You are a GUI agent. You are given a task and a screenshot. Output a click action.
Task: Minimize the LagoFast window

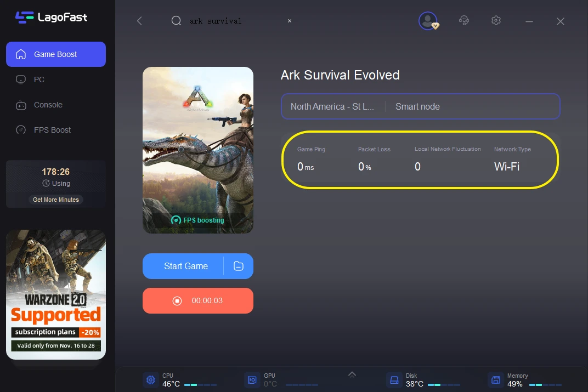click(529, 21)
